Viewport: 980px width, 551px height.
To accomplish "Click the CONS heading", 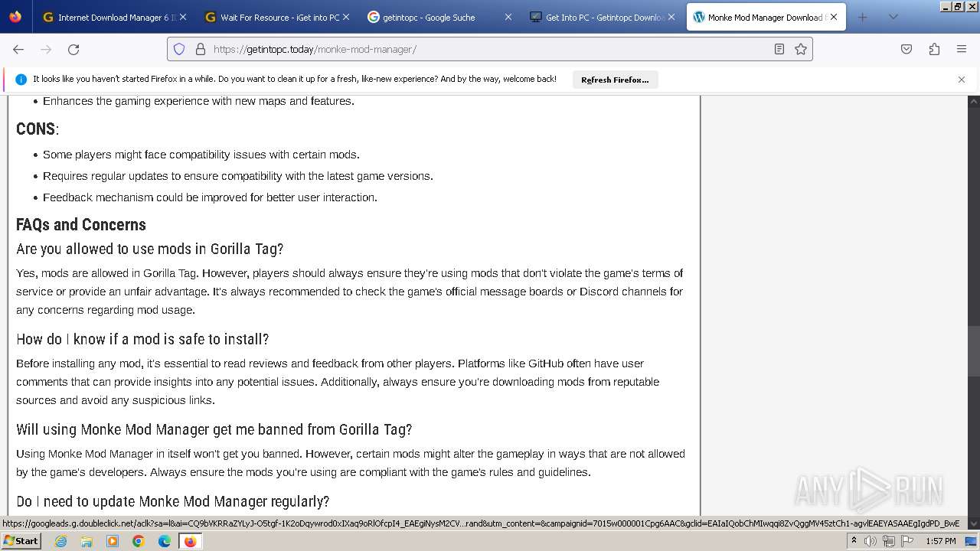I will tap(37, 129).
